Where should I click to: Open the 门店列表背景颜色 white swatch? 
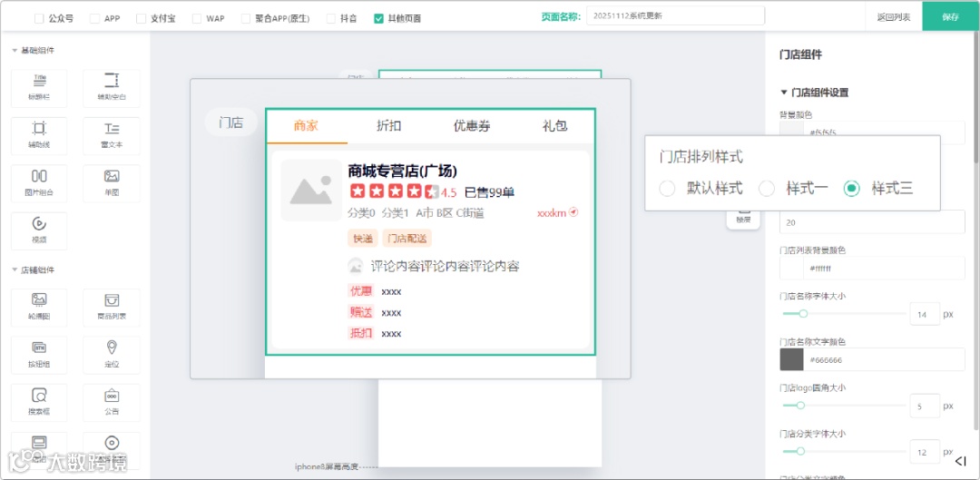791,268
